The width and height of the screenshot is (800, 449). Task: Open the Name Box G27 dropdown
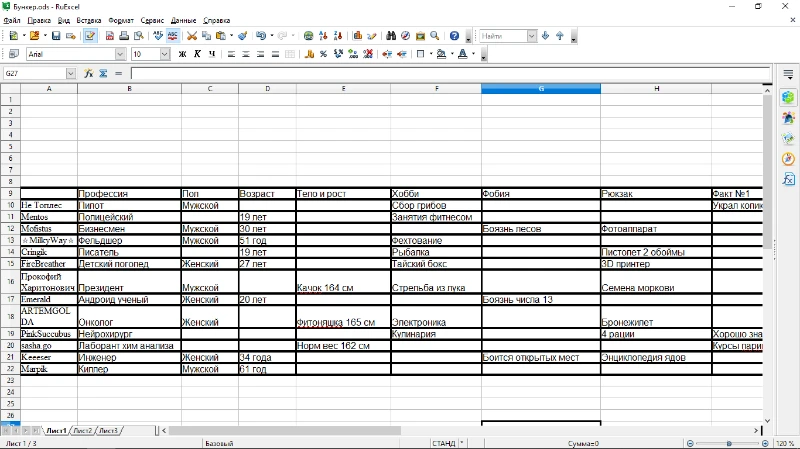[70, 73]
